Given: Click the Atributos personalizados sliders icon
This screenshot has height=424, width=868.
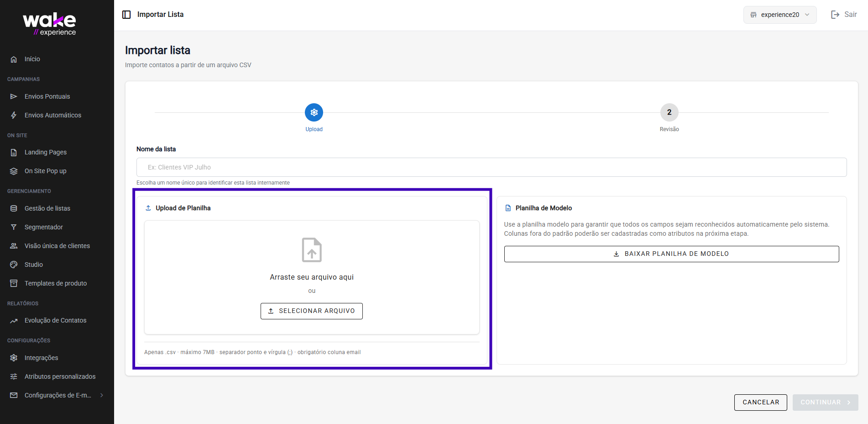Looking at the screenshot, I should [14, 376].
